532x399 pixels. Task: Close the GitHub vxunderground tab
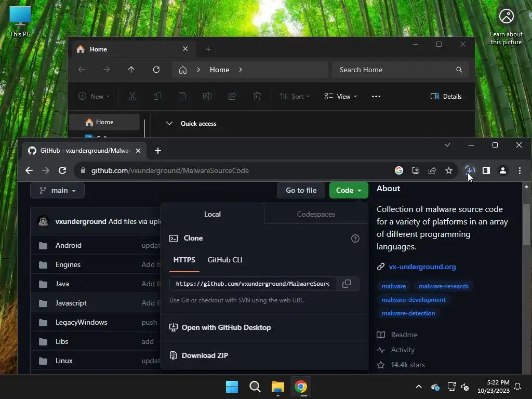coord(138,151)
